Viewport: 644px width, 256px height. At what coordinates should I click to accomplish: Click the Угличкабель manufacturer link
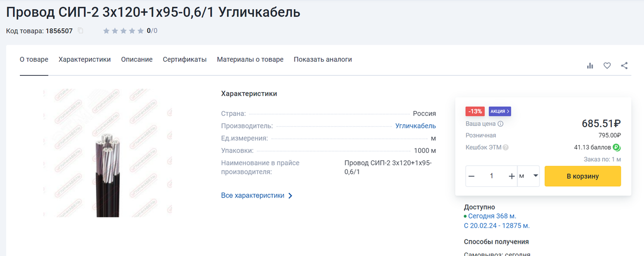(x=416, y=126)
